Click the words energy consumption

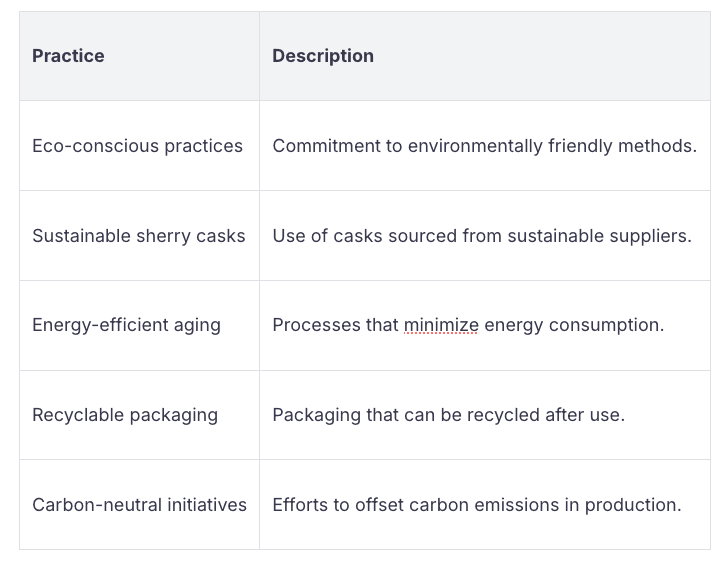tap(570, 325)
